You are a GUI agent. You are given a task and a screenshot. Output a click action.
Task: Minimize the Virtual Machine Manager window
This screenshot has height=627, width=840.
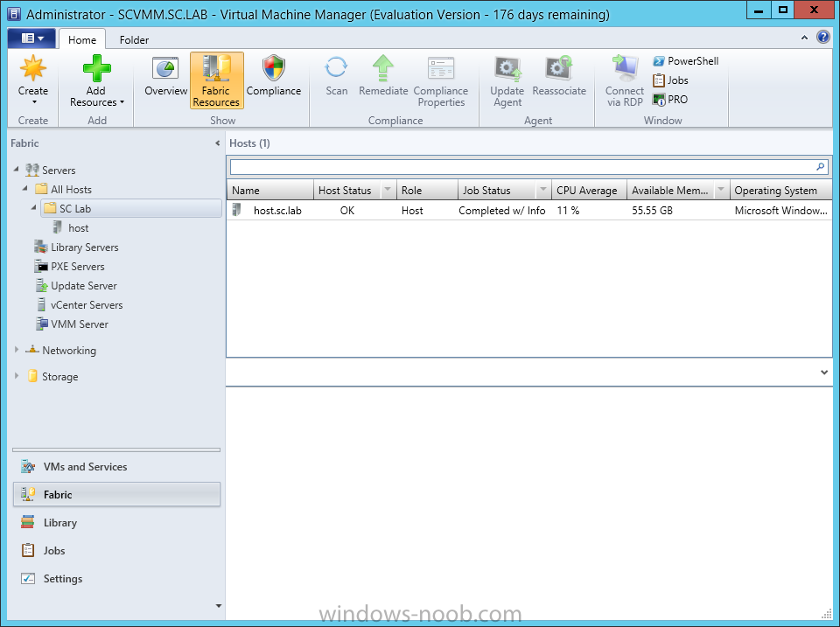point(759,10)
